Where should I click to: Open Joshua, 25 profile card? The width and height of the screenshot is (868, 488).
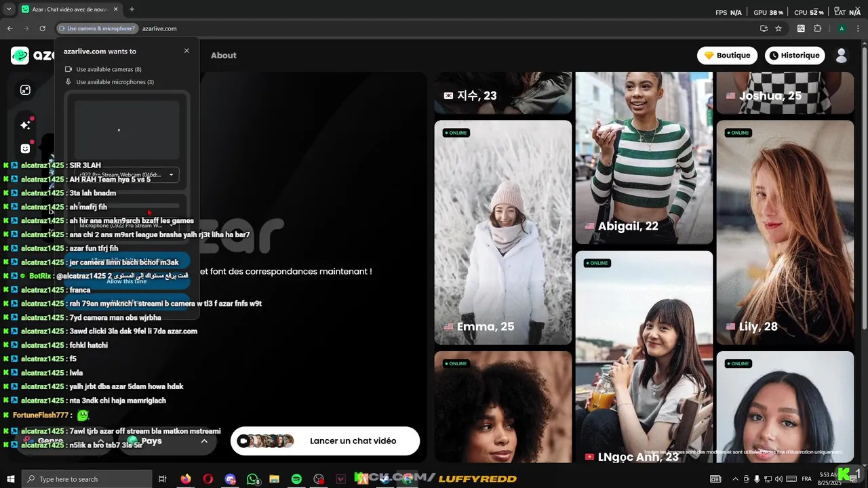point(785,93)
